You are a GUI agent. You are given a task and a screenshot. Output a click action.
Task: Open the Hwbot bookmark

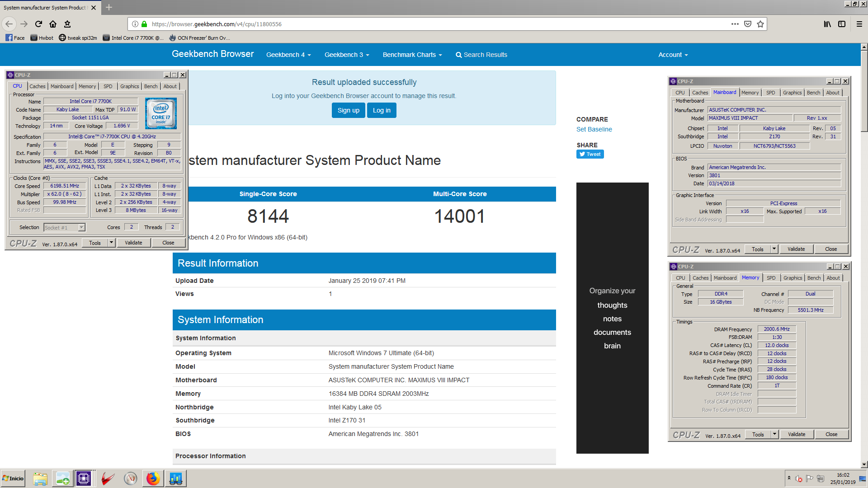coord(42,38)
